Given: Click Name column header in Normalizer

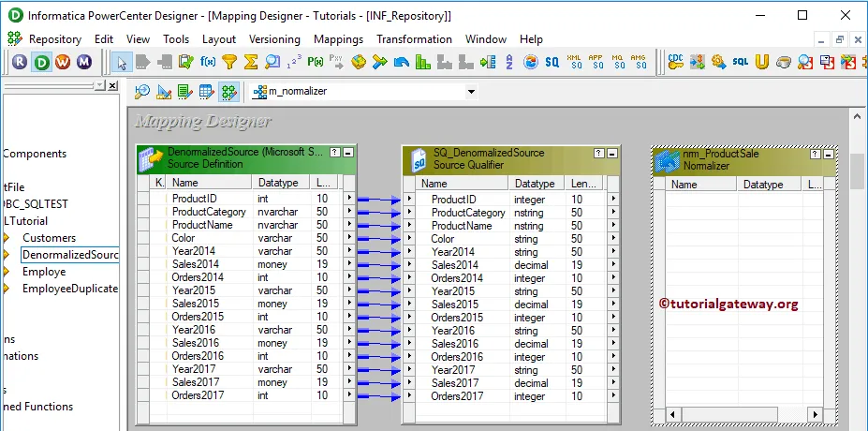Looking at the screenshot, I should (x=701, y=185).
